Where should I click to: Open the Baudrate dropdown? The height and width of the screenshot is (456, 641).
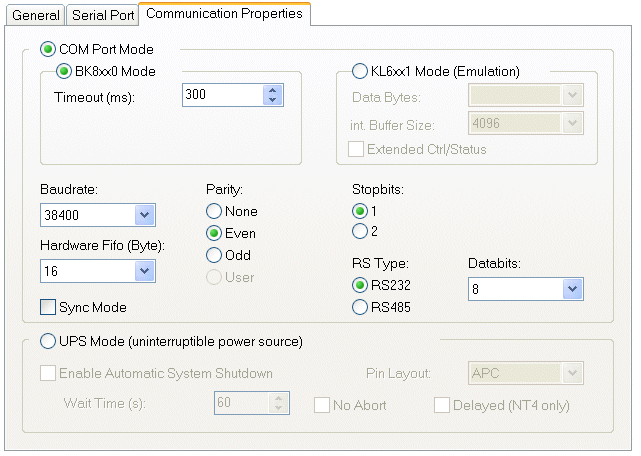pos(144,215)
